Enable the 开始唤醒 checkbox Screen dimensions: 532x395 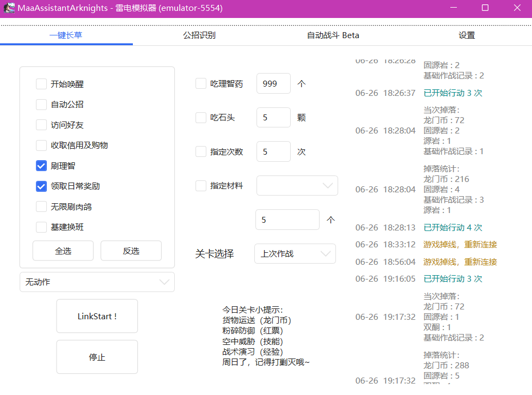click(41, 84)
